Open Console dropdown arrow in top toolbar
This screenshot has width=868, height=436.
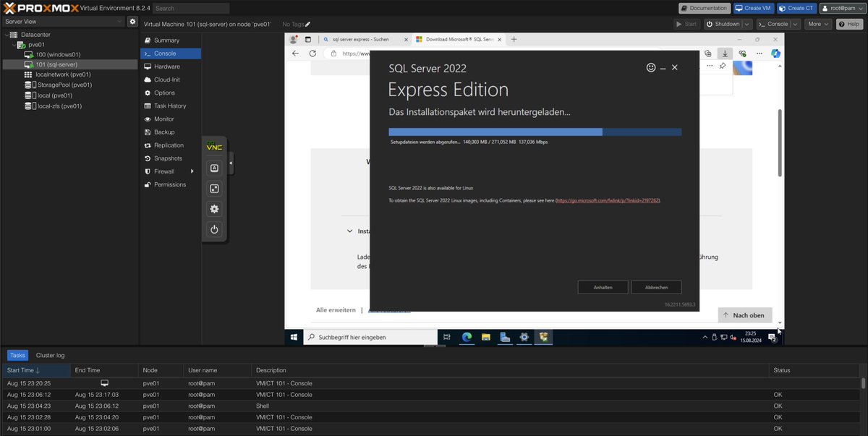point(795,24)
